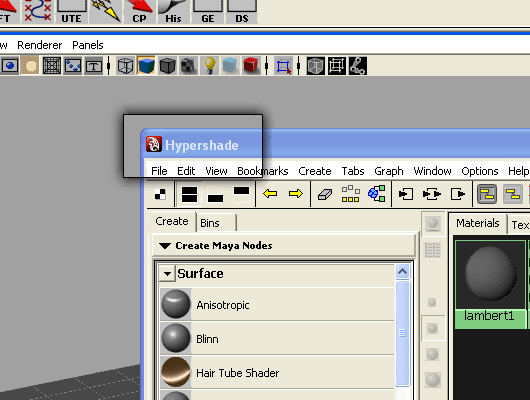Click the light blue cube viewport icon
This screenshot has height=400, width=530.
point(230,66)
